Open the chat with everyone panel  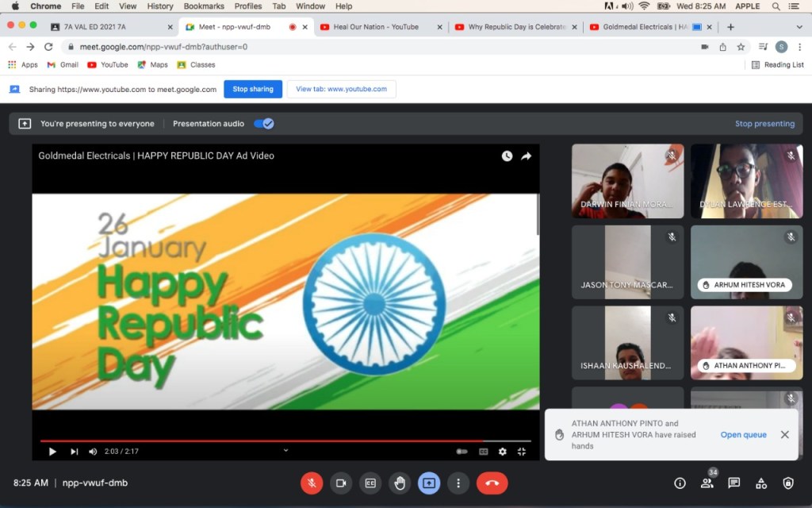click(x=734, y=483)
